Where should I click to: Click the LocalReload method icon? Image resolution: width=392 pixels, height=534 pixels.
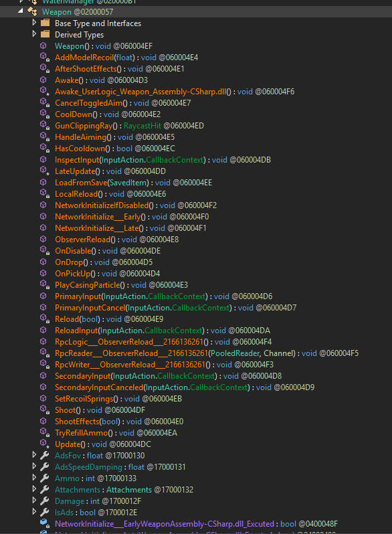(x=45, y=194)
